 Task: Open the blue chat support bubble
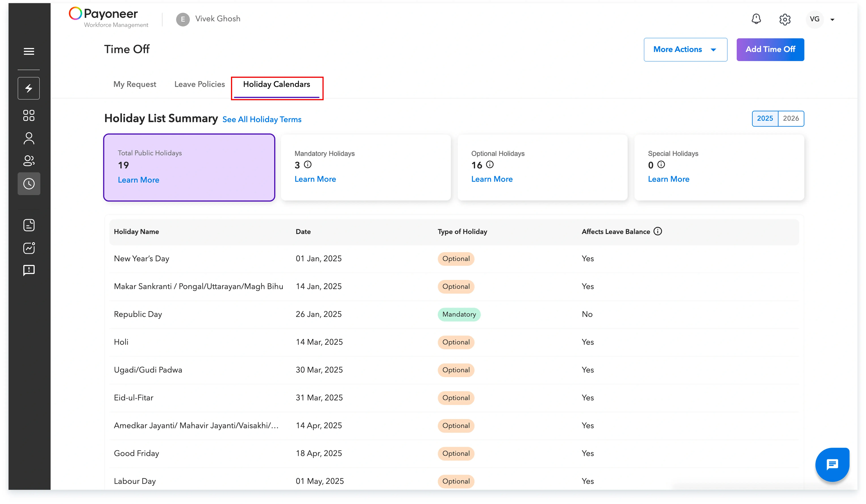coord(832,465)
